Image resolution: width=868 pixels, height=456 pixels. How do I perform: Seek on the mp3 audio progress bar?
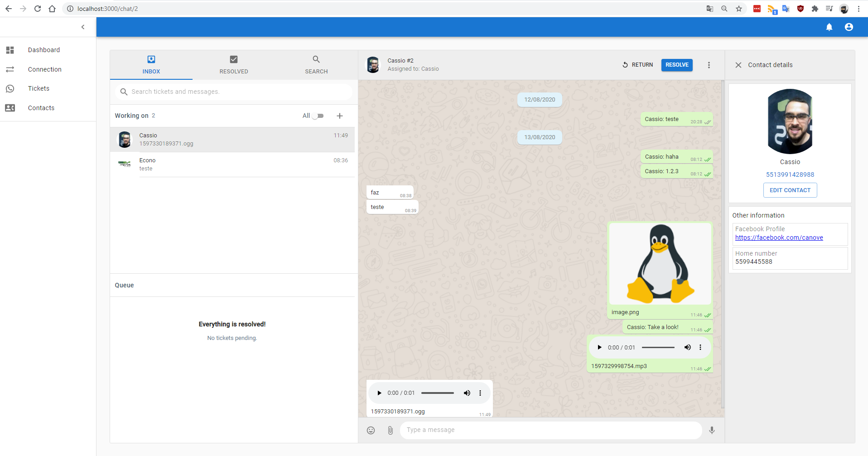pos(658,347)
